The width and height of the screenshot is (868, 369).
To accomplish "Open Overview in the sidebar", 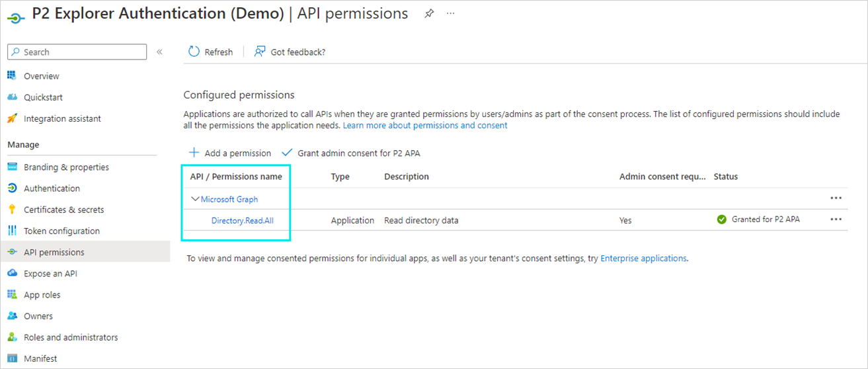I will pos(42,76).
